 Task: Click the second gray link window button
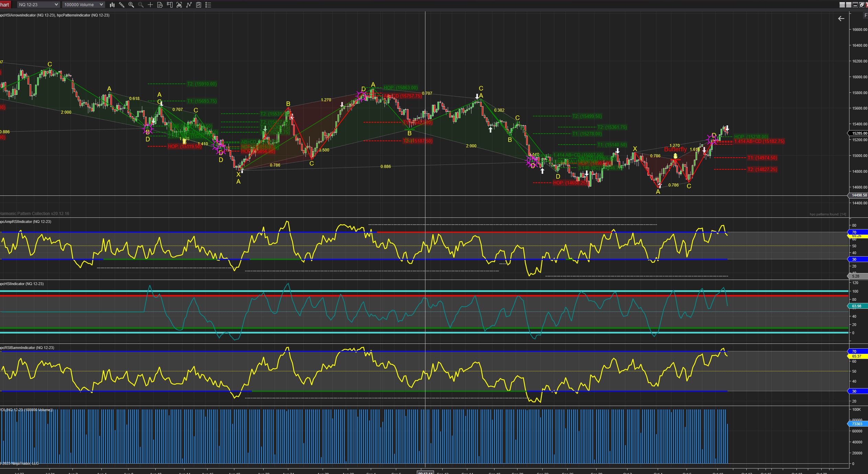(x=848, y=5)
